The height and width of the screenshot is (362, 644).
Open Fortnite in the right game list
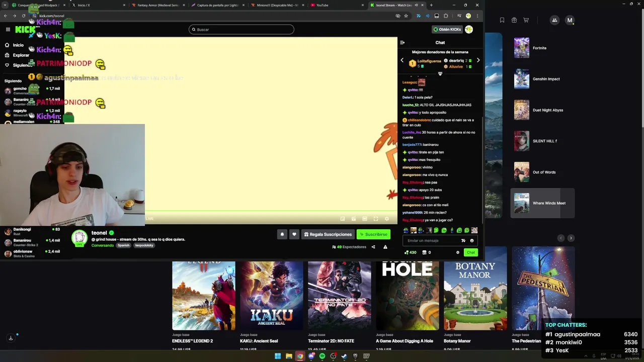pos(542,48)
